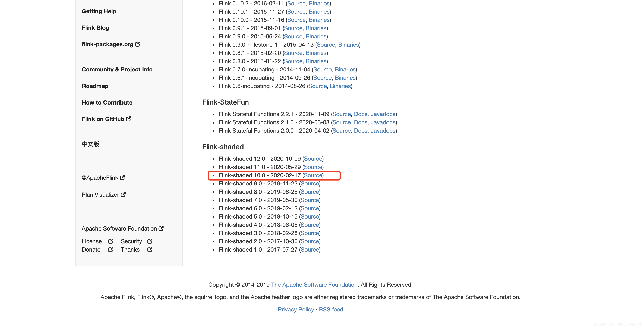Image resolution: width=644 pixels, height=328 pixels.
Task: Click external link icon beside flink-packages.org
Action: click(138, 44)
